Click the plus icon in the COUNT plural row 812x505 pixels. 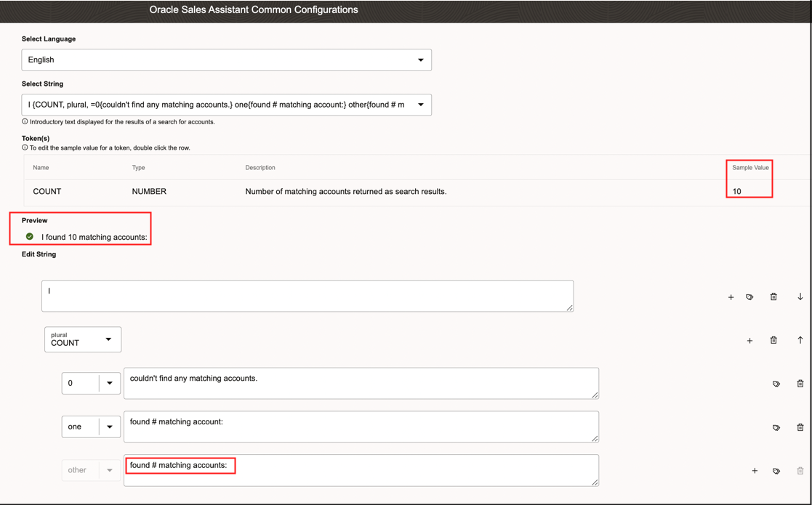(749, 341)
